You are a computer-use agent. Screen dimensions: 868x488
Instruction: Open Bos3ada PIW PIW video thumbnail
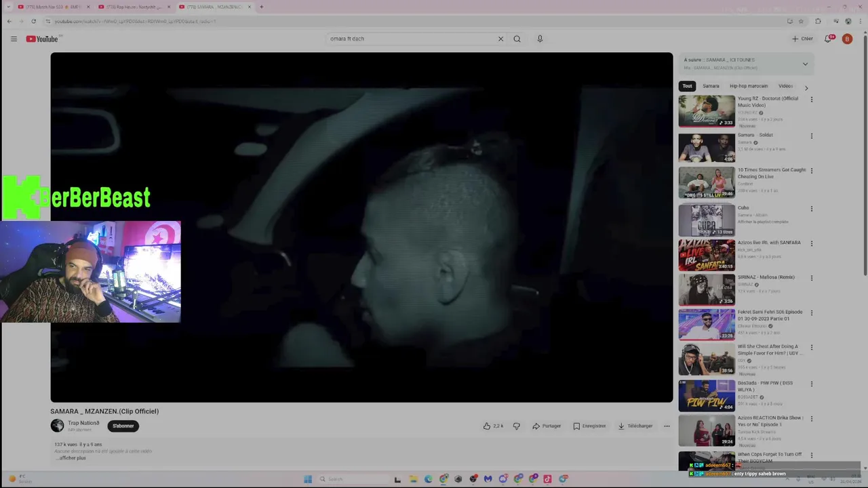(x=707, y=395)
